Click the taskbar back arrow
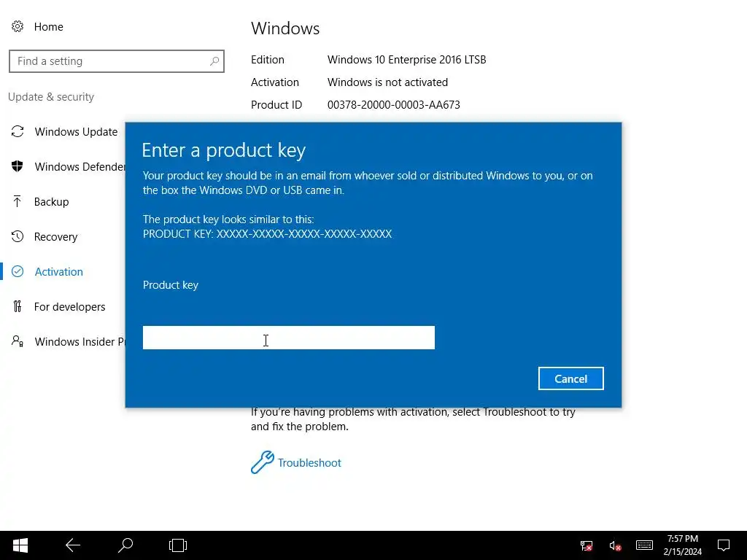Screen dimensions: 747x560 [x=73, y=545]
